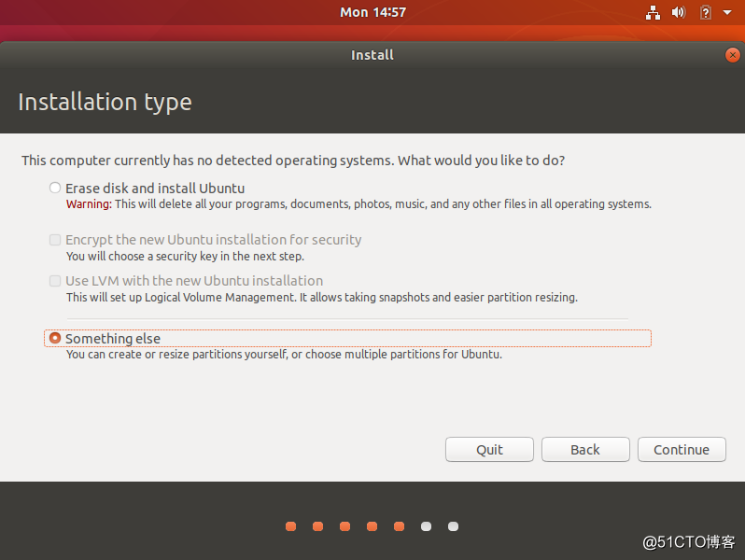Click the red Warning text about deleting files
Screen dimensions: 745x560
coord(358,204)
